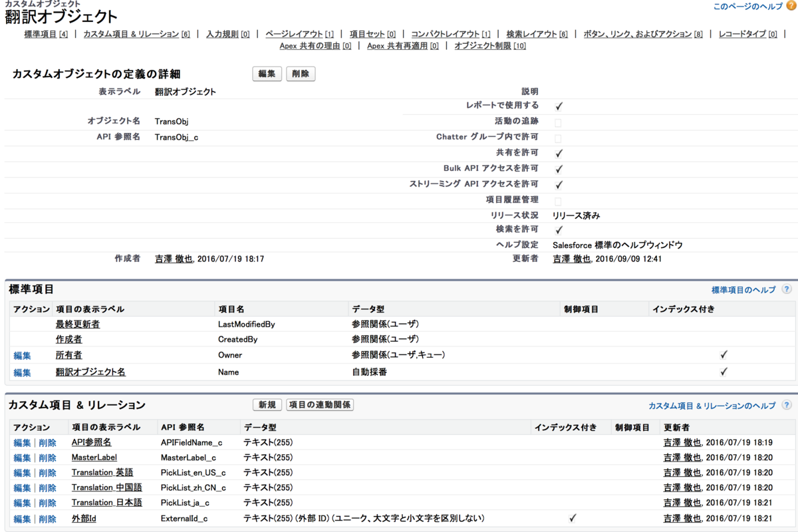The height and width of the screenshot is (532, 798).
Task: Open creator 吉澤 徹也 user link
Action: (x=173, y=259)
